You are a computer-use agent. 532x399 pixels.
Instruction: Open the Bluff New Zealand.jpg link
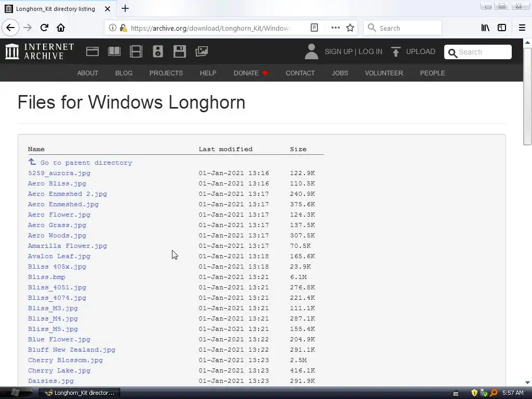[72, 350]
